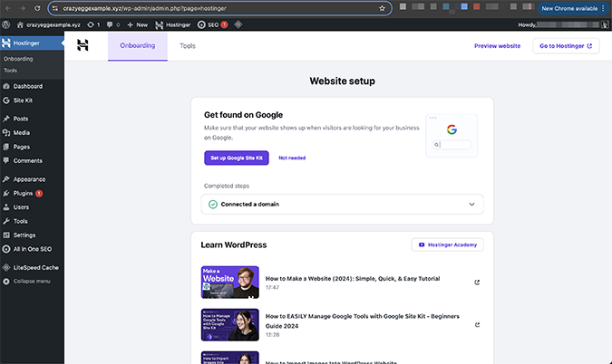Screen dimensions: 612x364
Task: Switch to the Tools tab
Action: pyautogui.click(x=188, y=46)
